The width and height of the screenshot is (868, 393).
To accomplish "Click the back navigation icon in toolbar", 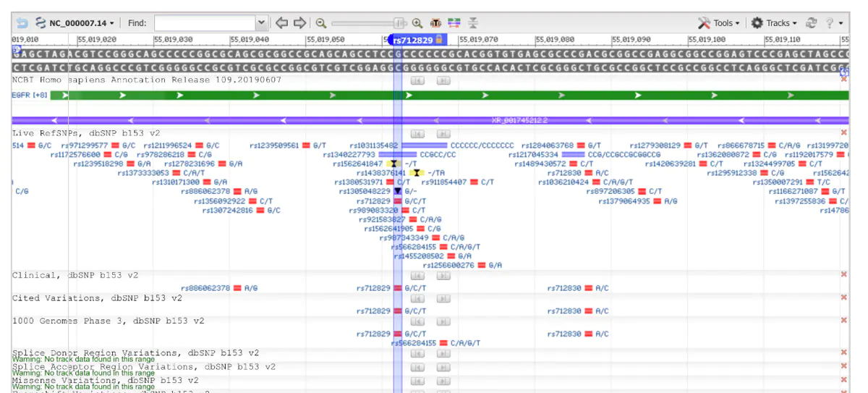I will pyautogui.click(x=22, y=23).
